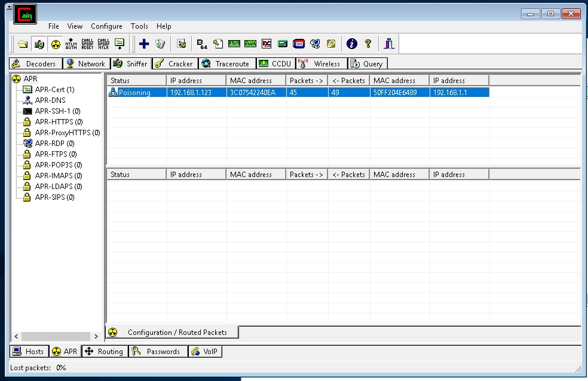Image resolution: width=588 pixels, height=381 pixels.
Task: Click the blue plus Add to list icon
Action: (144, 44)
